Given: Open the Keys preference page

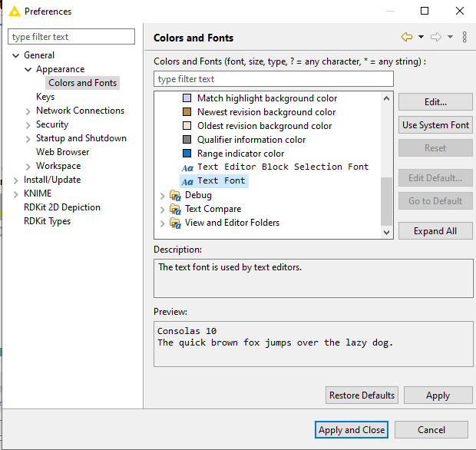Looking at the screenshot, I should point(45,97).
